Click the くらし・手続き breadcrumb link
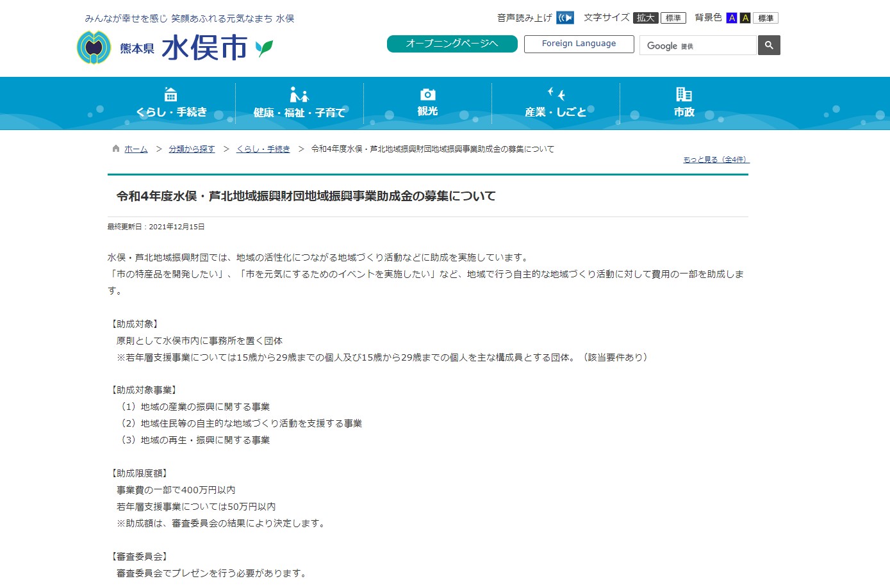Image resolution: width=890 pixels, height=588 pixels. (263, 148)
